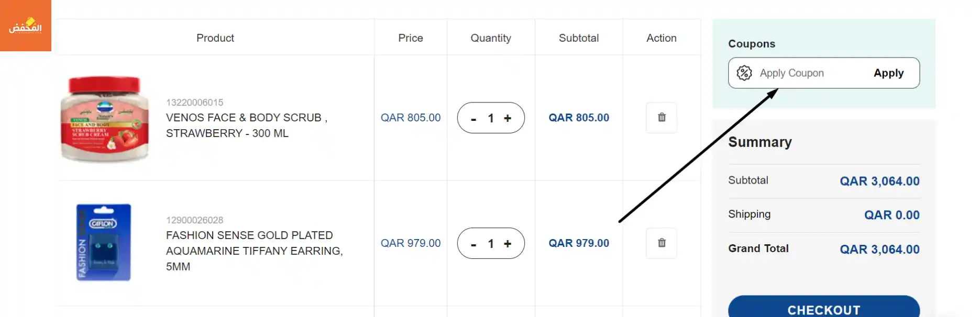The height and width of the screenshot is (317, 980).
Task: Open Venos Face & Body Scrub product title
Action: pyautogui.click(x=247, y=126)
